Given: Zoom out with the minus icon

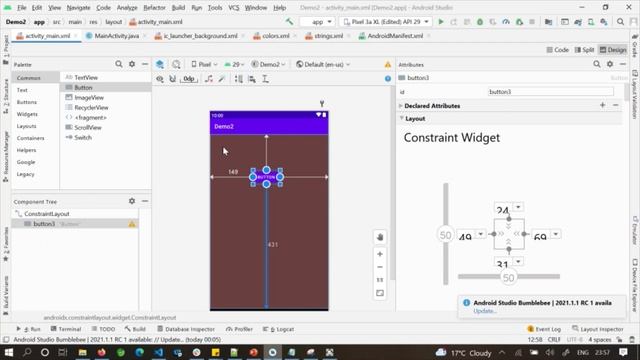Looking at the screenshot, I should [x=380, y=267].
